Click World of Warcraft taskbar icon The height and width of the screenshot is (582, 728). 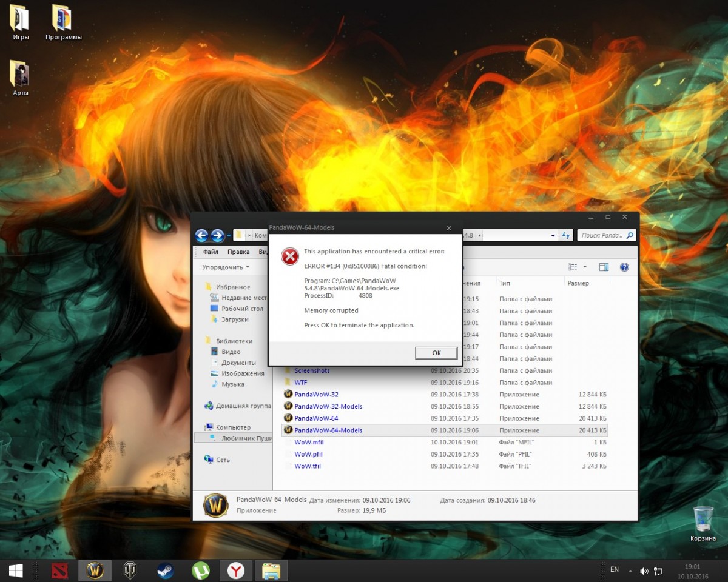pyautogui.click(x=95, y=570)
